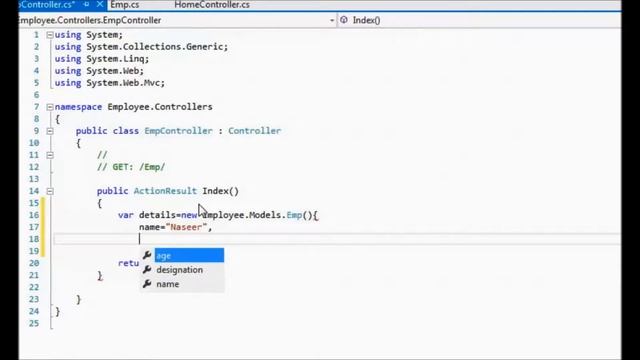The width and height of the screenshot is (640, 360).
Task: Click line number 25 in the gutter
Action: [34, 323]
